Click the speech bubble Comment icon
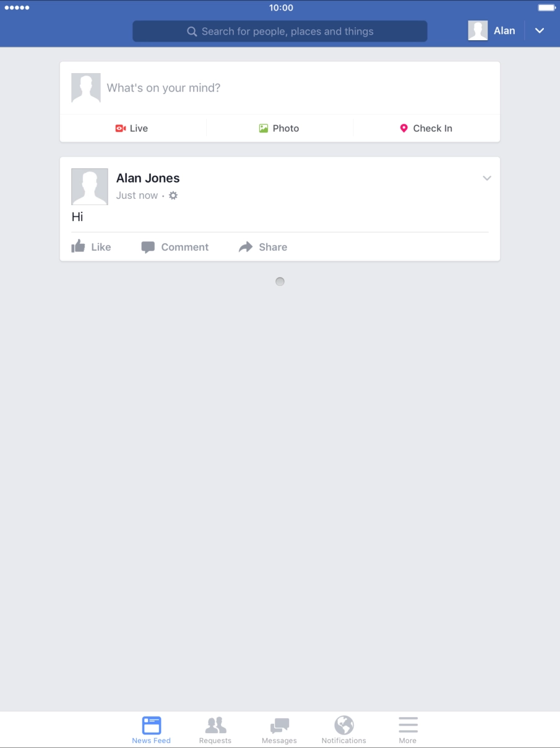 148,247
